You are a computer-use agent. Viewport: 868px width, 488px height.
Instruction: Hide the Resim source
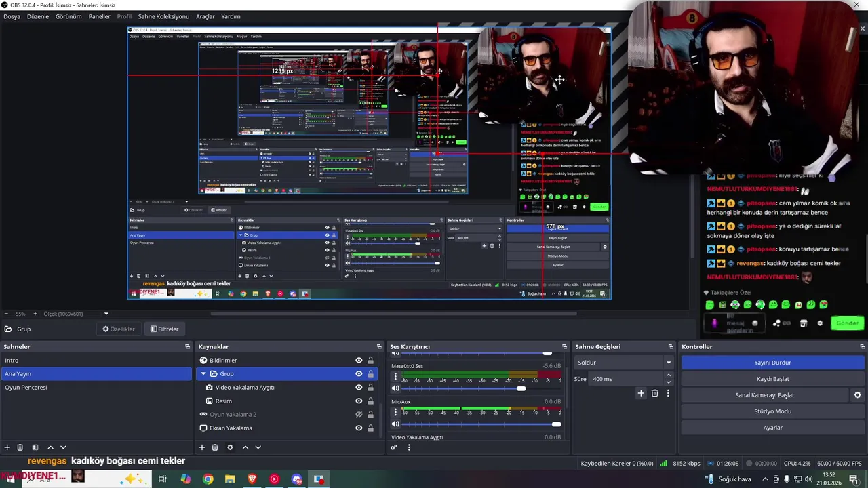[359, 401]
